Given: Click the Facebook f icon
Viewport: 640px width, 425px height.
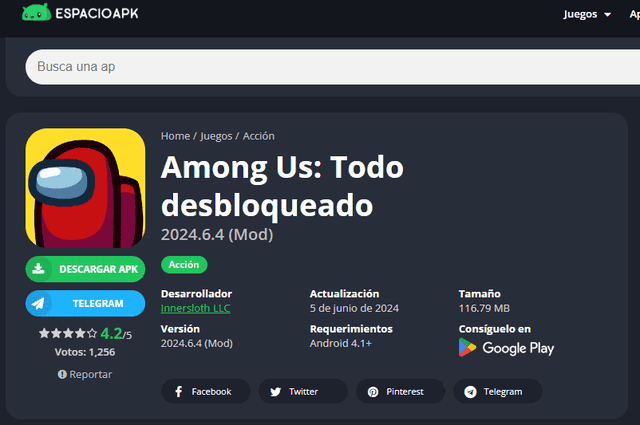Looking at the screenshot, I should point(179,392).
